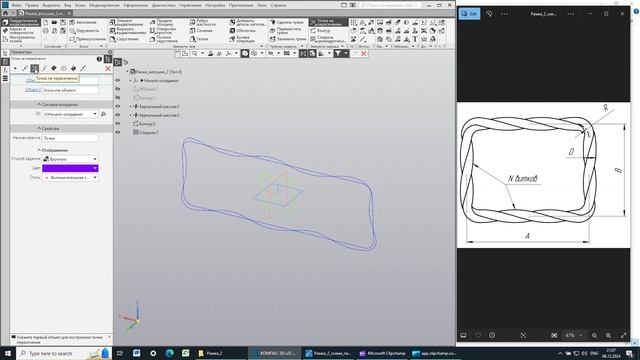This screenshot has width=640, height=360.
Task: Select the Автолиния sketch tool
Action: [x=83, y=22]
